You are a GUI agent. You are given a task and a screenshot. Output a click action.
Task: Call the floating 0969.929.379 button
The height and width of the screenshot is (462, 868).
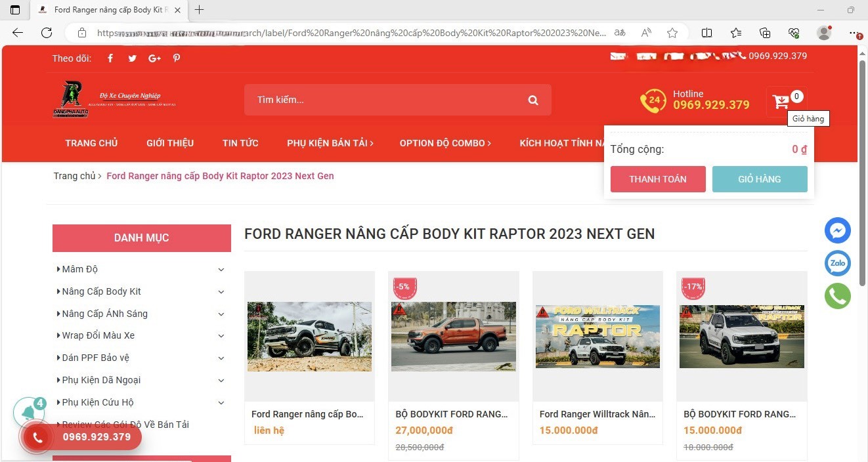pyautogui.click(x=82, y=437)
